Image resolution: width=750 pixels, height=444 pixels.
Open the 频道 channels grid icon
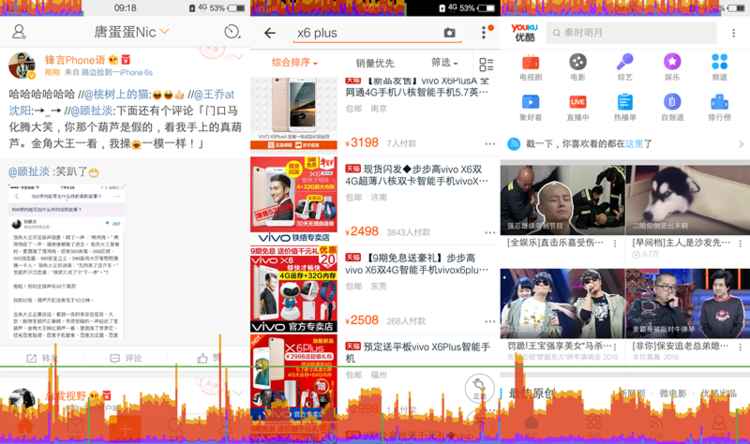click(719, 62)
